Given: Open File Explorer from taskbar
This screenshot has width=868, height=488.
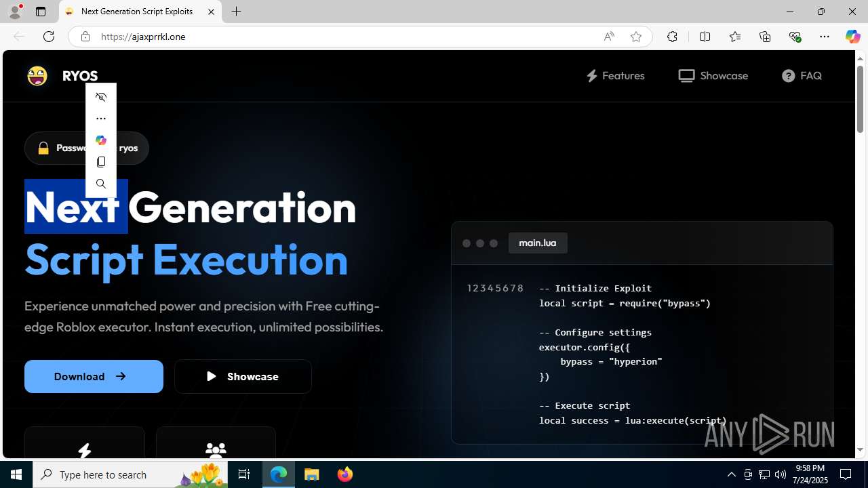Looking at the screenshot, I should pyautogui.click(x=312, y=474).
